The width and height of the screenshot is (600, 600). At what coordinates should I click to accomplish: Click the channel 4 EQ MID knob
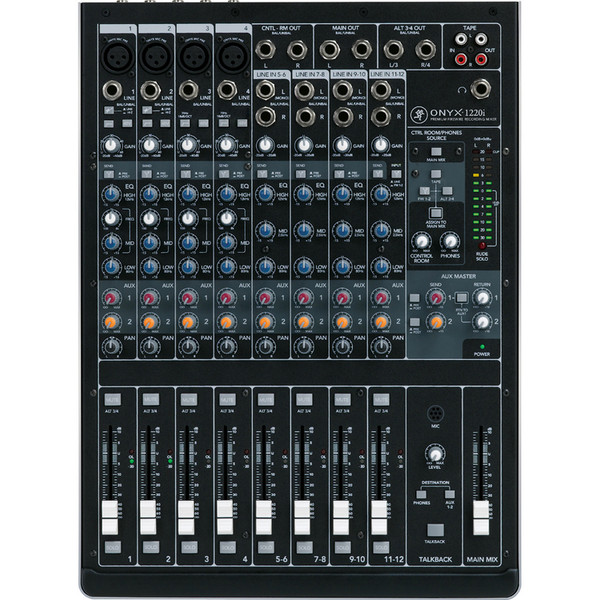coord(227,243)
